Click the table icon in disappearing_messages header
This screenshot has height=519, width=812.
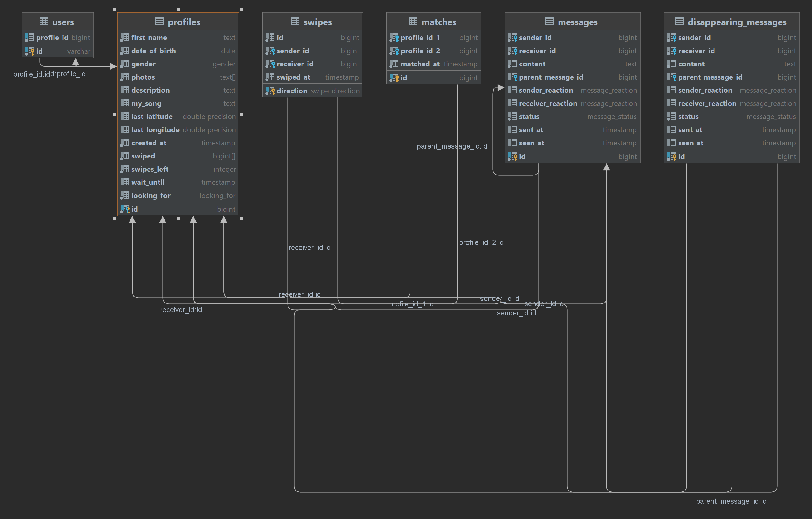point(679,21)
